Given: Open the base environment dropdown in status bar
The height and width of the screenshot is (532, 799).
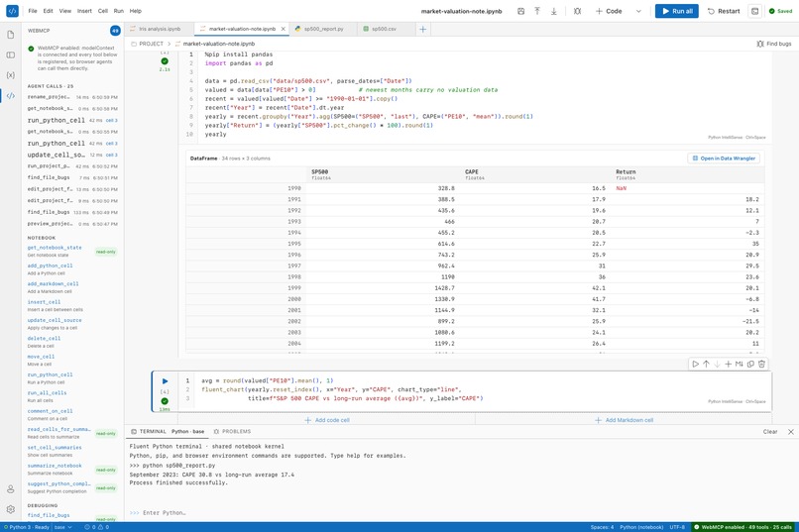Looking at the screenshot, I should pos(63,527).
